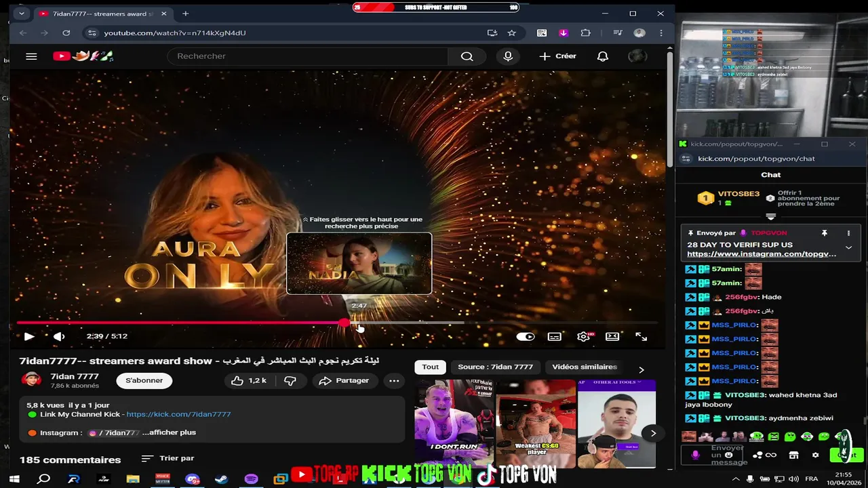
Task: Open a new browser tab
Action: (185, 14)
